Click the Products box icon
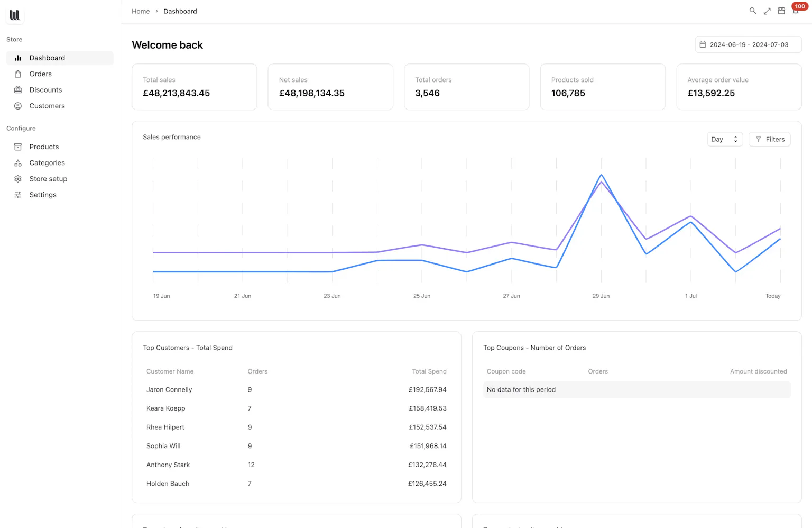812x528 pixels. click(x=18, y=147)
